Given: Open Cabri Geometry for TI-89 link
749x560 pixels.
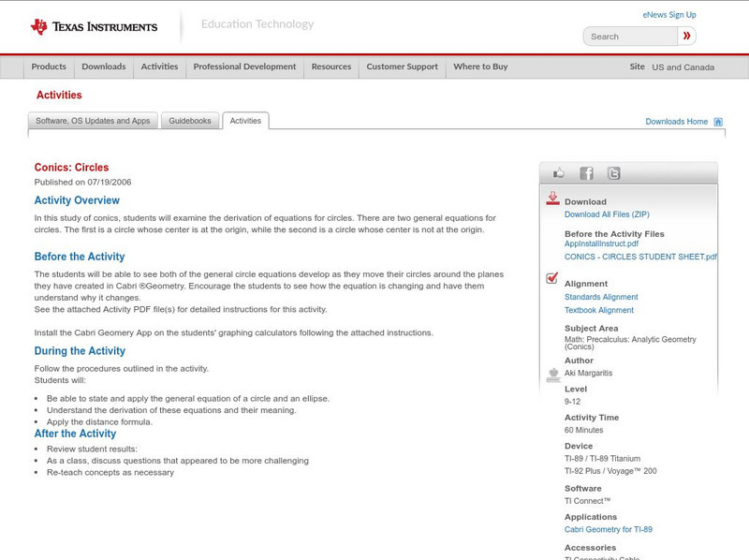Looking at the screenshot, I should pyautogui.click(x=608, y=529).
